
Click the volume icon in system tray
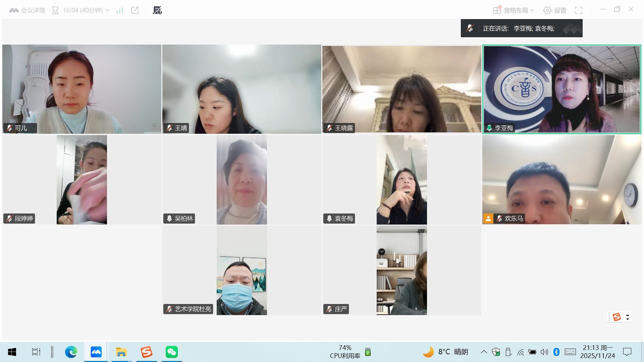tap(544, 352)
